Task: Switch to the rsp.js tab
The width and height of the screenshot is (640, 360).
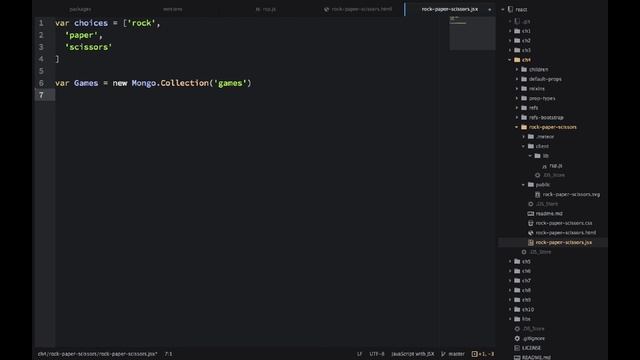Action: pos(266,9)
